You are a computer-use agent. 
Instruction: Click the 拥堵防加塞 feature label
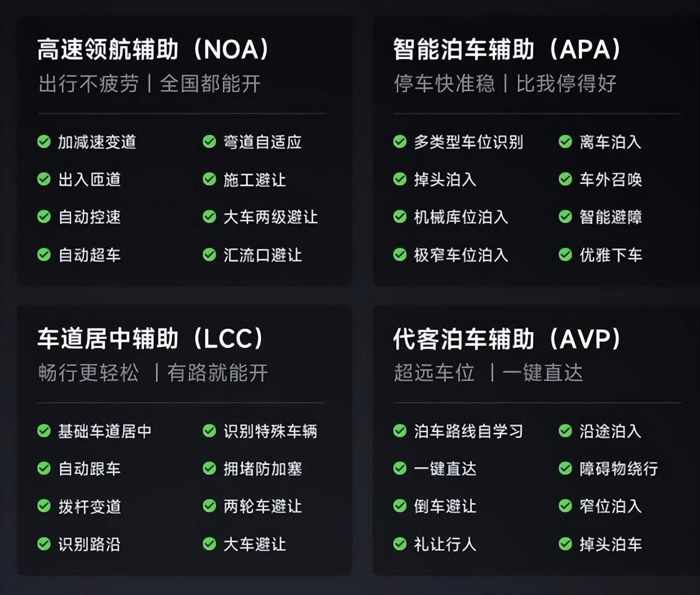pyautogui.click(x=262, y=469)
